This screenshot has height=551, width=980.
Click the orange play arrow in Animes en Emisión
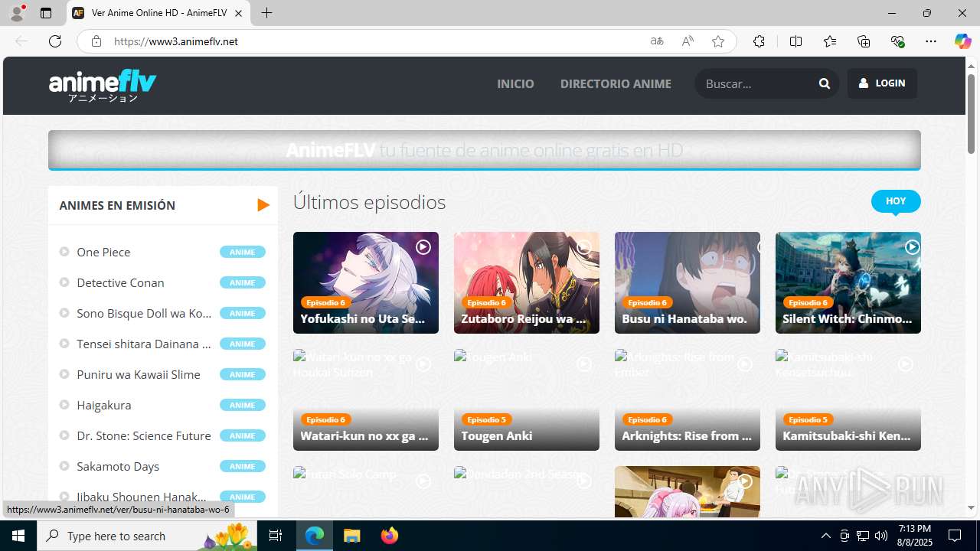[263, 205]
